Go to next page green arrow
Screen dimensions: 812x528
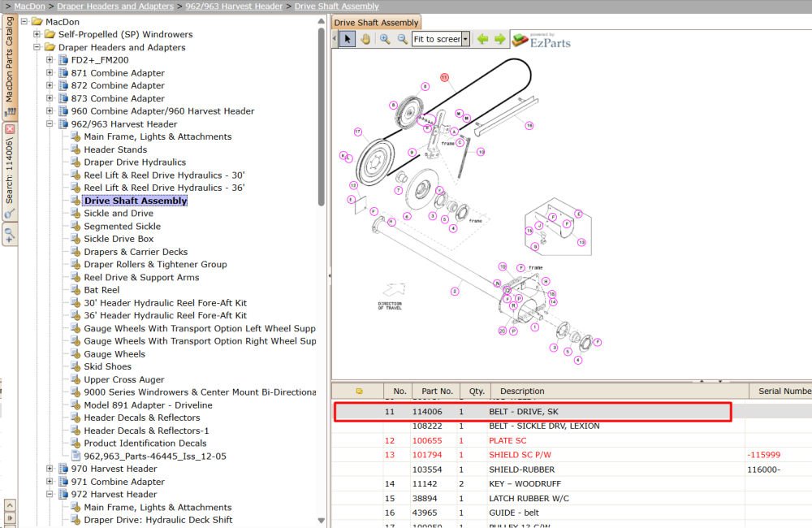499,39
